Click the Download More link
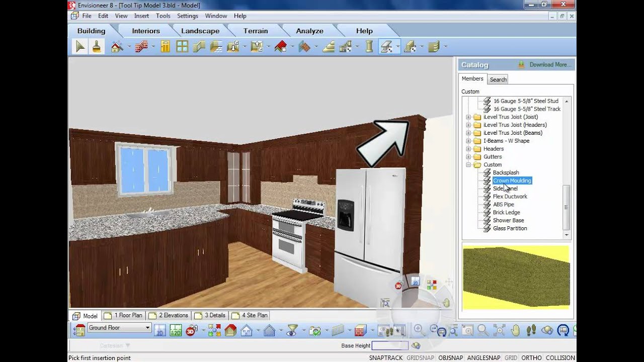The height and width of the screenshot is (362, 644). (550, 65)
